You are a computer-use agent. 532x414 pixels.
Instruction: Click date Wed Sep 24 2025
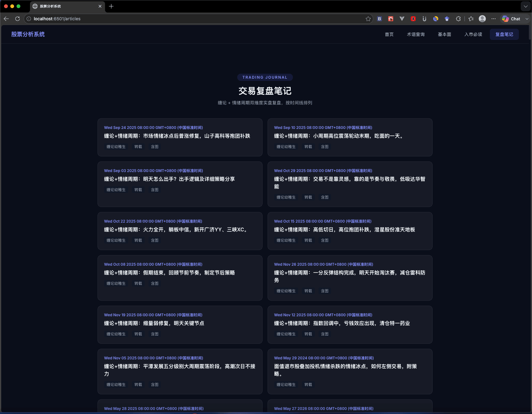153,128
